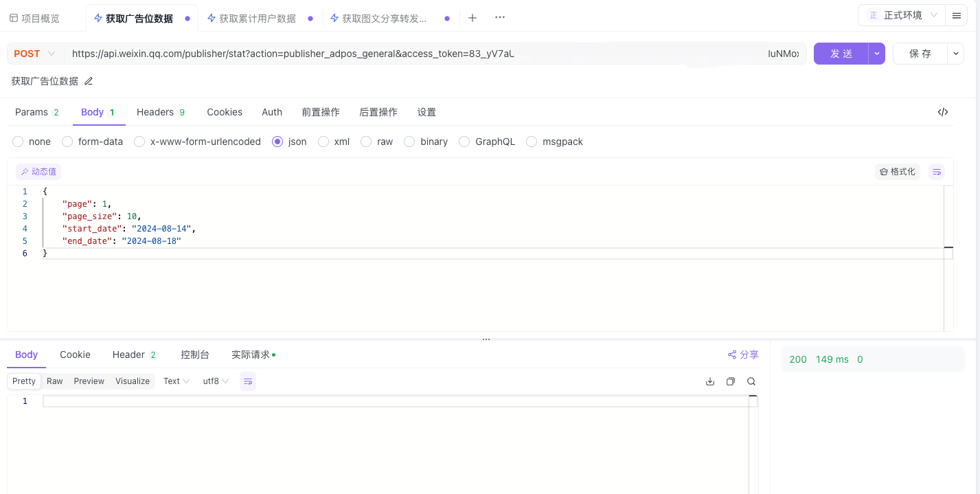Image resolution: width=980 pixels, height=494 pixels.
Task: Open the code generation icon
Action: (943, 112)
